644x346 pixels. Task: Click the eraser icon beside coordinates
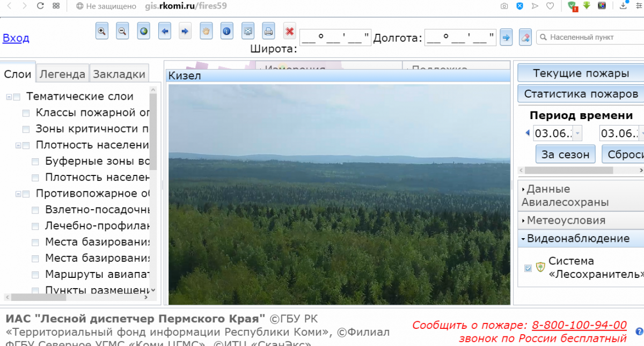coord(525,37)
